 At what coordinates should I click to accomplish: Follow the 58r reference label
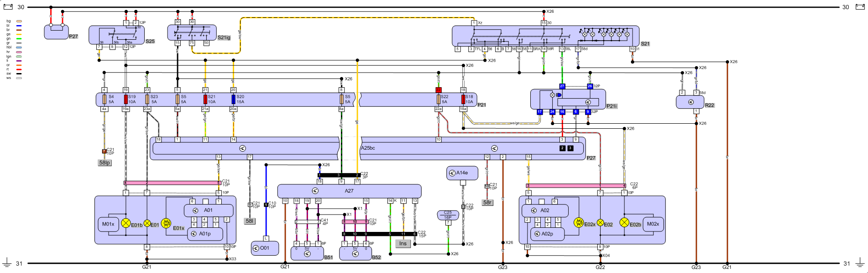point(487,202)
